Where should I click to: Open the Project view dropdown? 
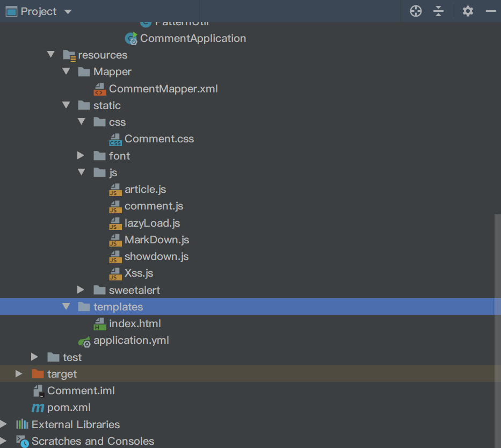pyautogui.click(x=68, y=12)
